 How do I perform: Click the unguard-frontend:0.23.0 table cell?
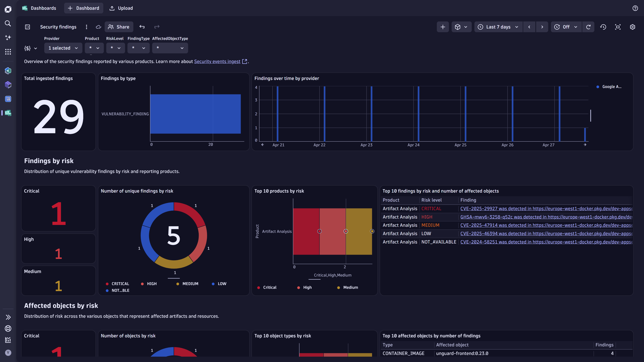pyautogui.click(x=462, y=353)
